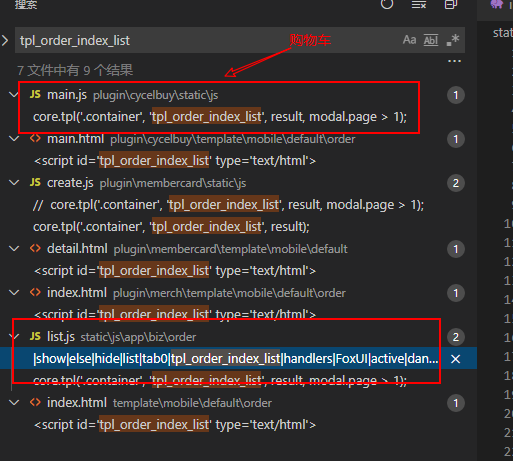Open main.html script id match line
Image resolution: width=513 pixels, height=461 pixels.
coord(175,161)
